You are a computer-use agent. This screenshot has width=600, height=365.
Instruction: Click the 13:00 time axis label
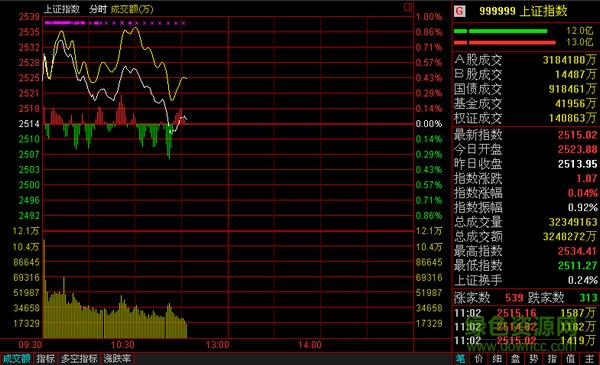[217, 345]
